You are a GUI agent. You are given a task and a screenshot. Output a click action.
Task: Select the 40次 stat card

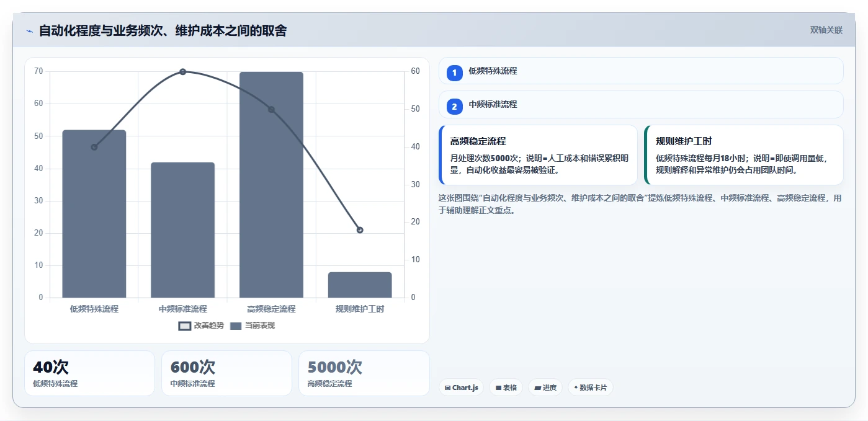(x=89, y=373)
